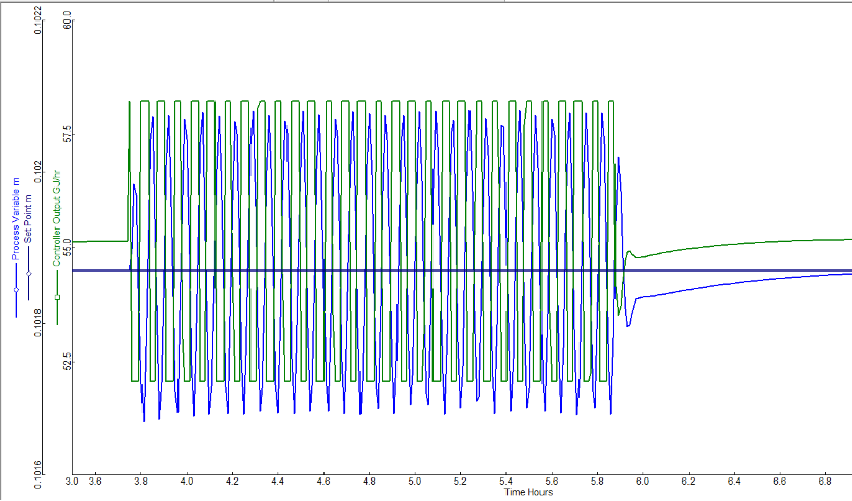
Task: Click the 0.1018 tick on the outer axis
Action: (38, 323)
